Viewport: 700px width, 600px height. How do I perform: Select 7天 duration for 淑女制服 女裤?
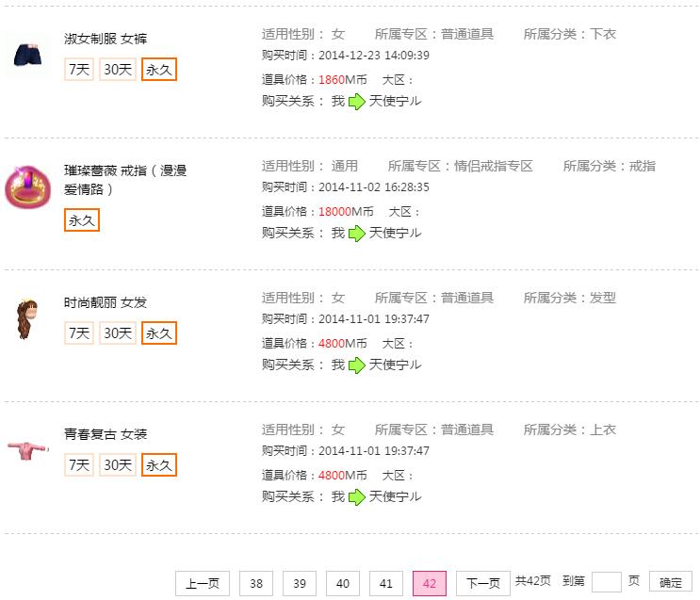tap(79, 69)
